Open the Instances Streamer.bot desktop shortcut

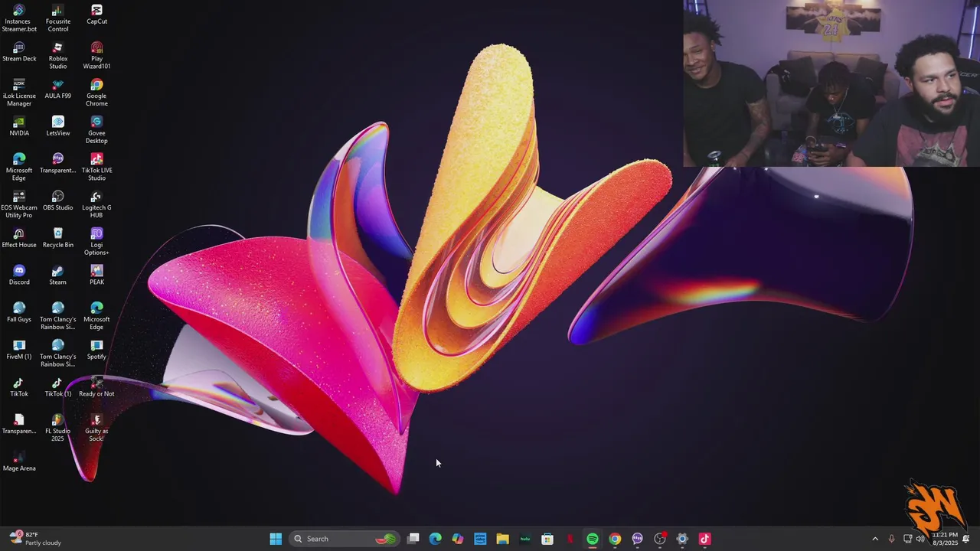(19, 18)
